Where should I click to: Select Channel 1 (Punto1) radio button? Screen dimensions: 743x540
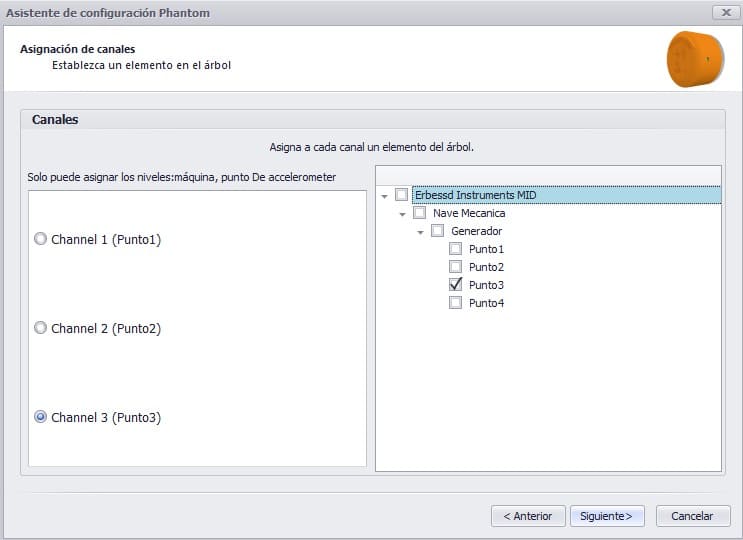pyautogui.click(x=41, y=239)
